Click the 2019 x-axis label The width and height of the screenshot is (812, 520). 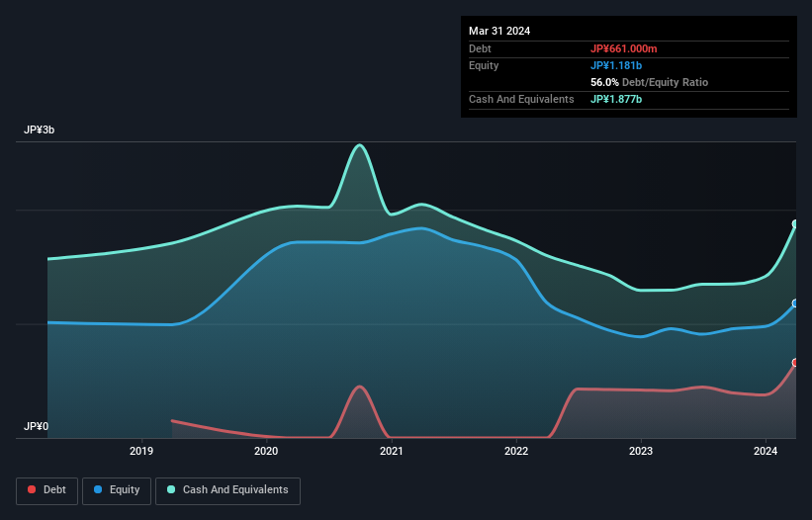pos(141,451)
